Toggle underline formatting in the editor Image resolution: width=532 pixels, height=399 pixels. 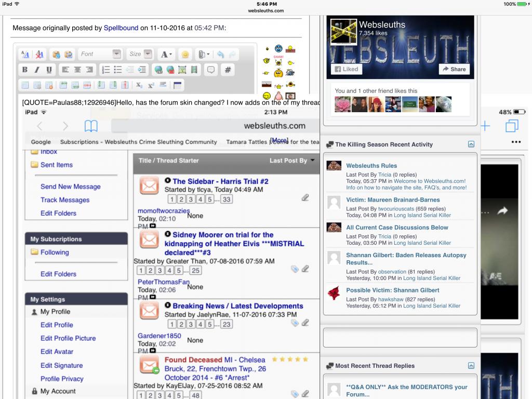coord(49,70)
